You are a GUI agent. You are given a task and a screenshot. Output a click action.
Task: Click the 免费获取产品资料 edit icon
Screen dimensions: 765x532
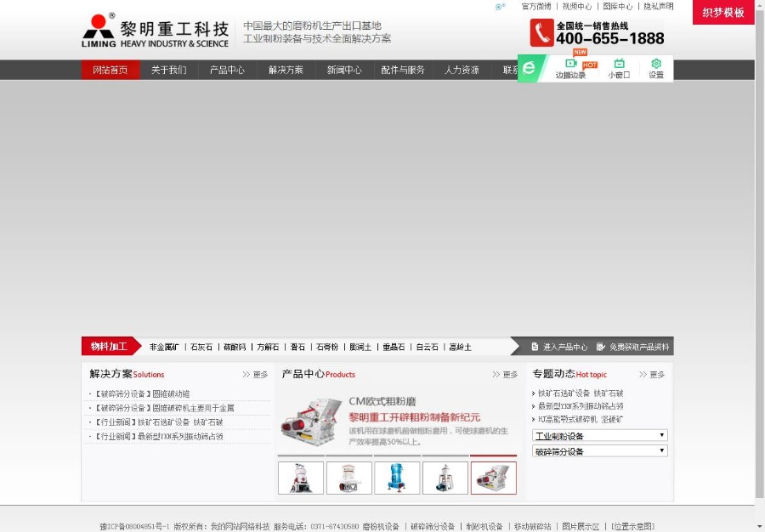click(601, 347)
